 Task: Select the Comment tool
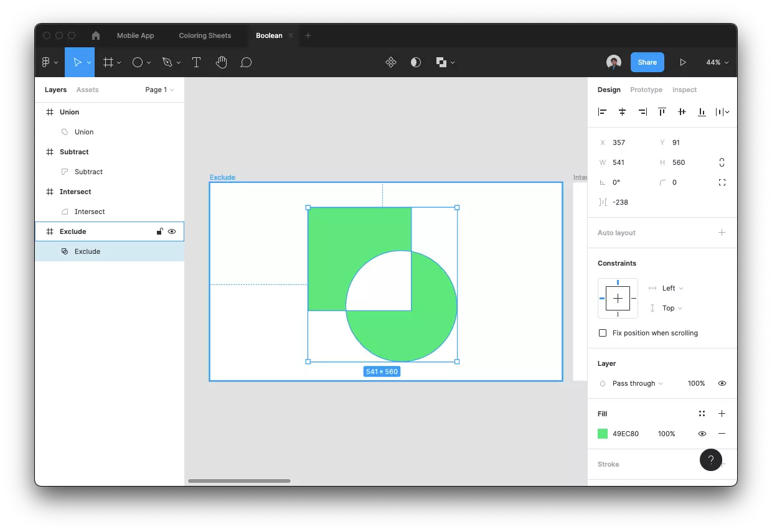[x=246, y=62]
